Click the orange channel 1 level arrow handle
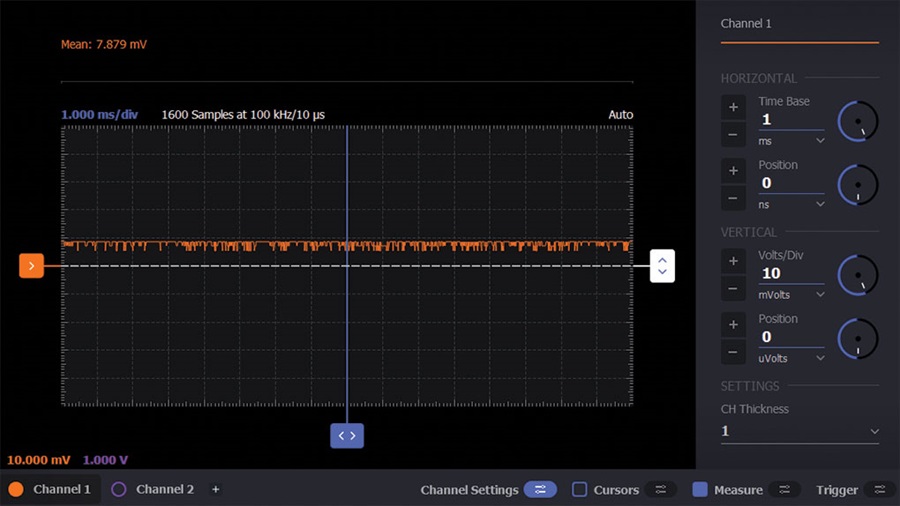Screen dimensions: 900x506 pos(32,266)
